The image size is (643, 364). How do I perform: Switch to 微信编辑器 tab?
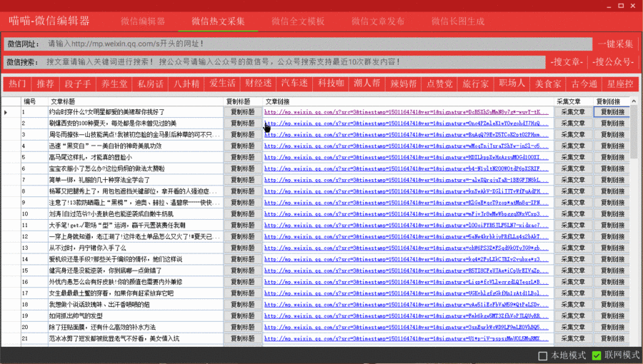[x=143, y=21]
